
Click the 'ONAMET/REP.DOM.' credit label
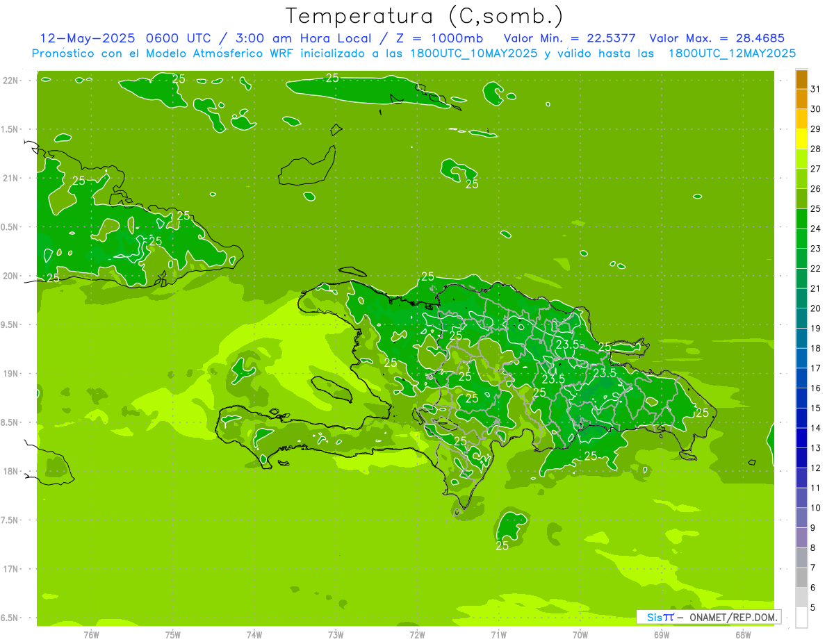733,617
